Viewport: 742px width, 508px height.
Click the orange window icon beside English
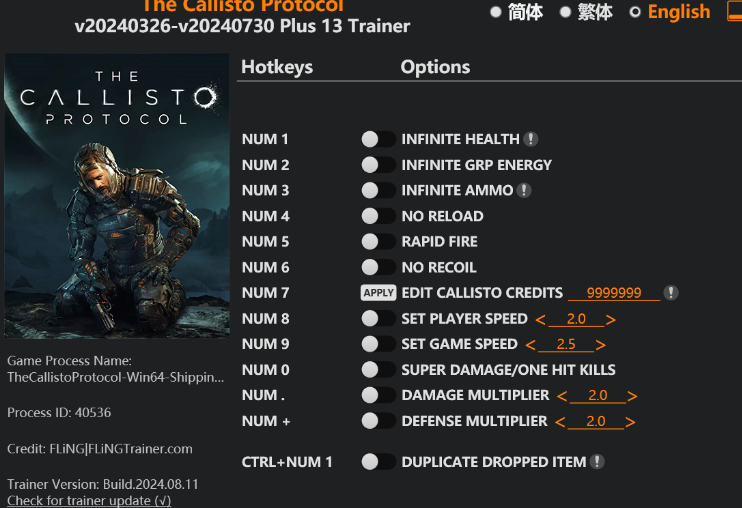(734, 11)
